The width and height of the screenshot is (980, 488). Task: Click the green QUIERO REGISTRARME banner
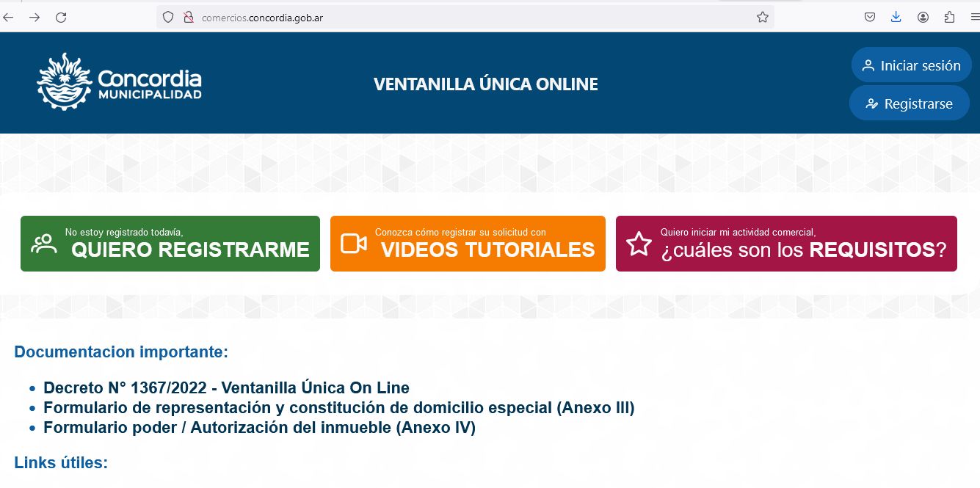coord(170,244)
